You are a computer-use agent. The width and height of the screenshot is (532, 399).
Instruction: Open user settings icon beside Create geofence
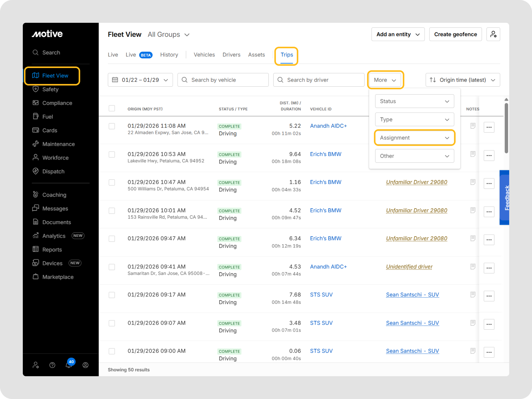pos(493,34)
